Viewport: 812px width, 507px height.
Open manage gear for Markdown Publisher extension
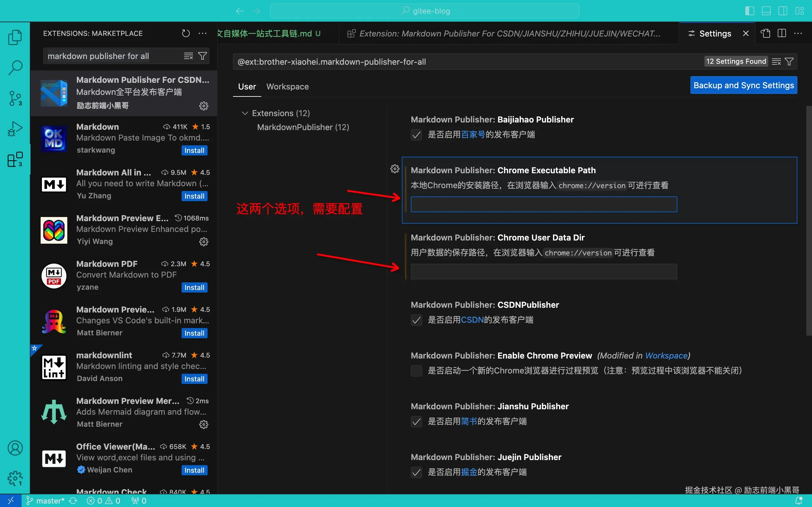tap(203, 106)
